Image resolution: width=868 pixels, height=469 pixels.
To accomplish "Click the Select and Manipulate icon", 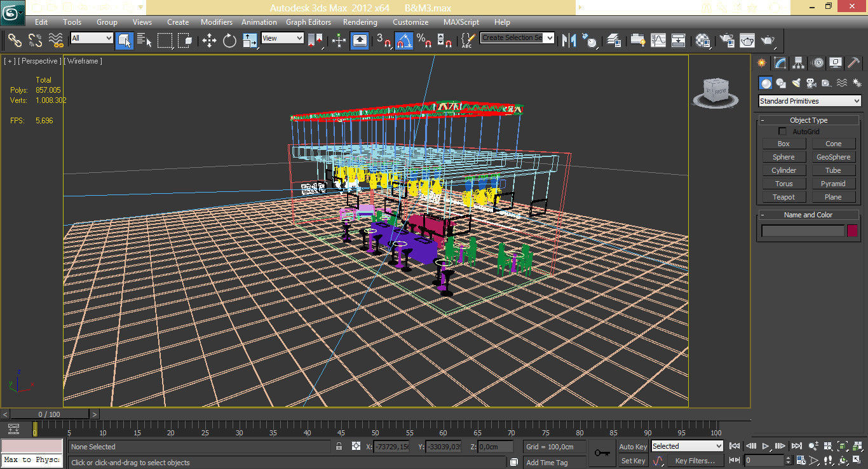I will [339, 41].
